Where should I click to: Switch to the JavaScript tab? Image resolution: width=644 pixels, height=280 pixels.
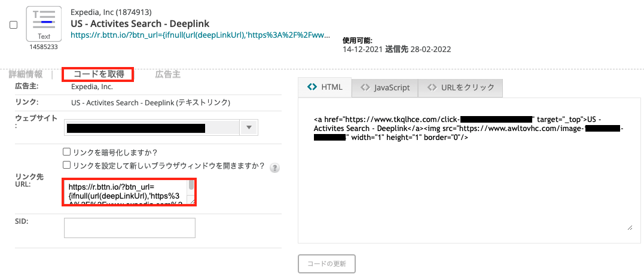[385, 87]
